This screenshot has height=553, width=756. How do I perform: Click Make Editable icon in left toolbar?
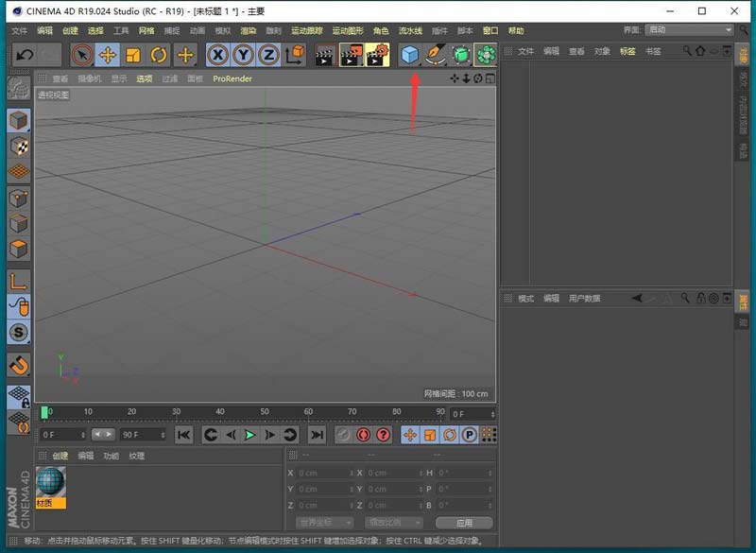point(18,88)
